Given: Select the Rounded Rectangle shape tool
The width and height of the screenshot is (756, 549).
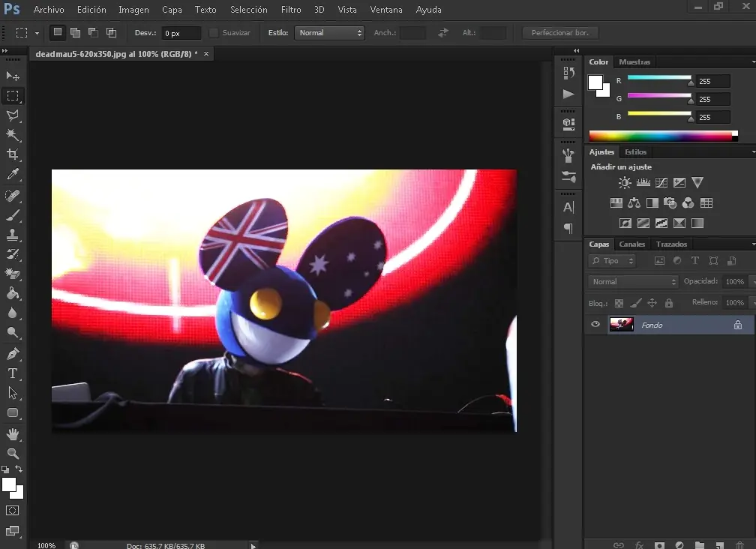Looking at the screenshot, I should point(13,413).
